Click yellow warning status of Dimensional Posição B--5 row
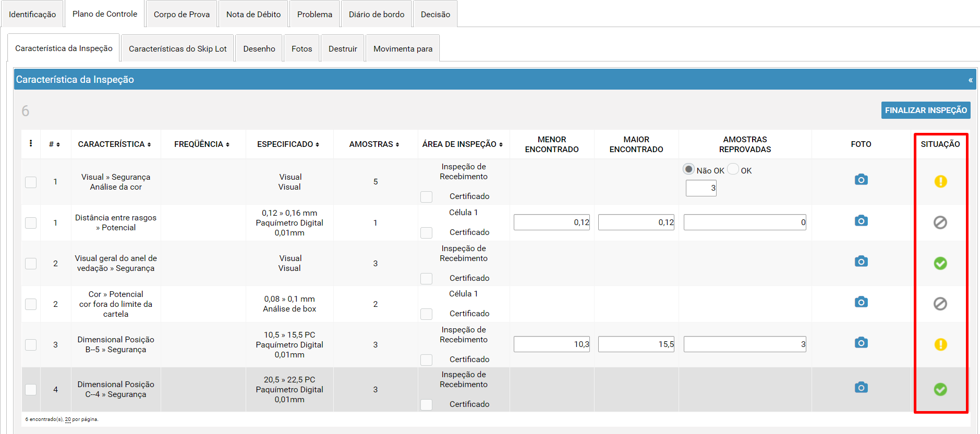This screenshot has height=434, width=980. [x=940, y=344]
